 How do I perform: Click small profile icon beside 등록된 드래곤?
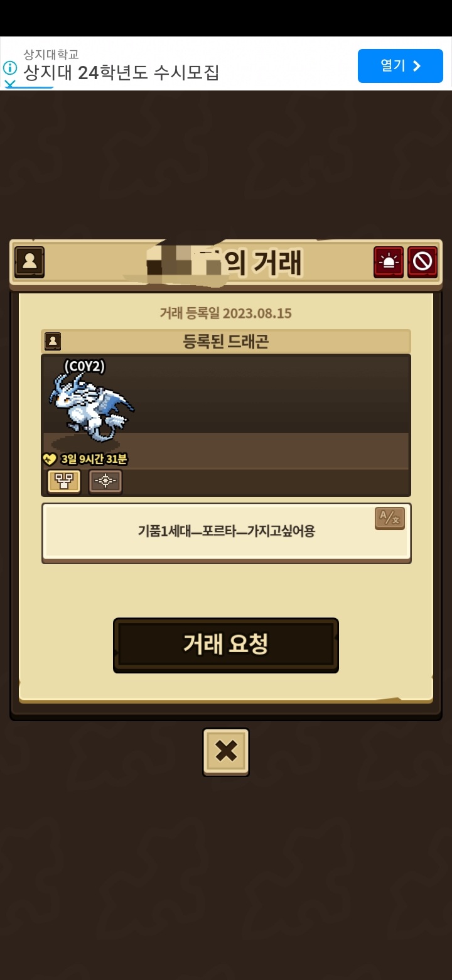pyautogui.click(x=53, y=341)
